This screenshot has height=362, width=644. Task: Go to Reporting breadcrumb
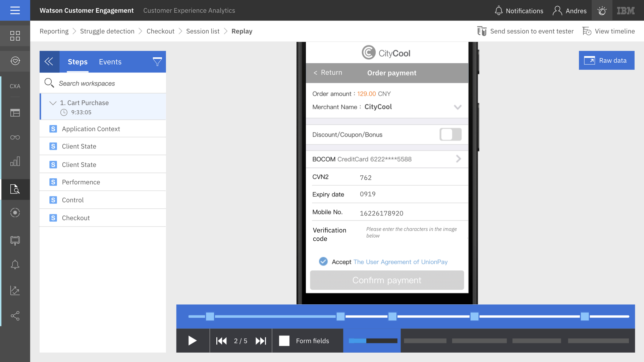(x=54, y=31)
